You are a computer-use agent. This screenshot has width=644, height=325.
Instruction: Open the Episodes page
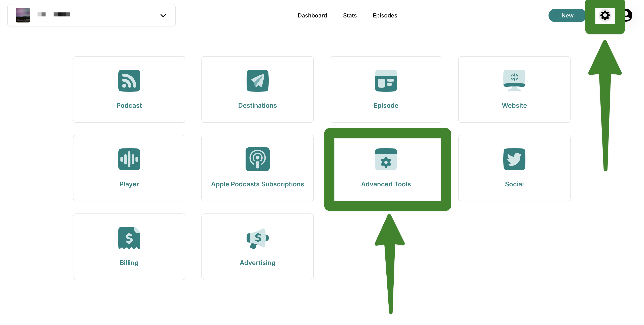(x=385, y=15)
